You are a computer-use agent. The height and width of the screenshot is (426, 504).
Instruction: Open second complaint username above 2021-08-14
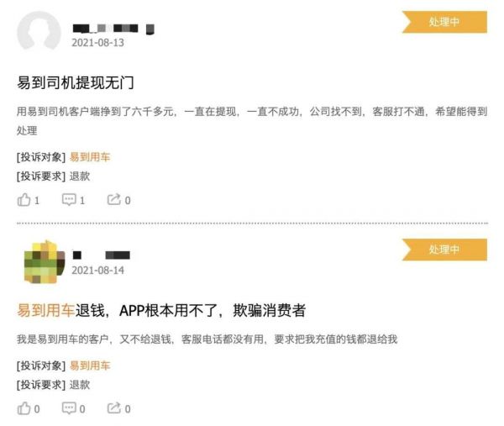(102, 255)
